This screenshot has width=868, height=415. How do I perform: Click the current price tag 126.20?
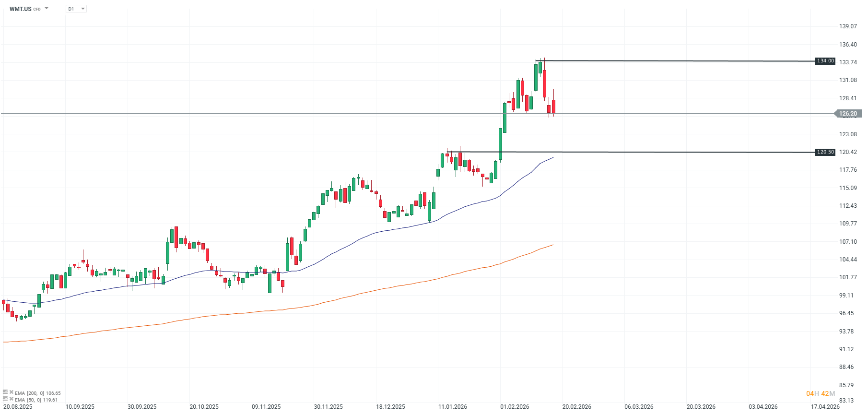tap(848, 114)
